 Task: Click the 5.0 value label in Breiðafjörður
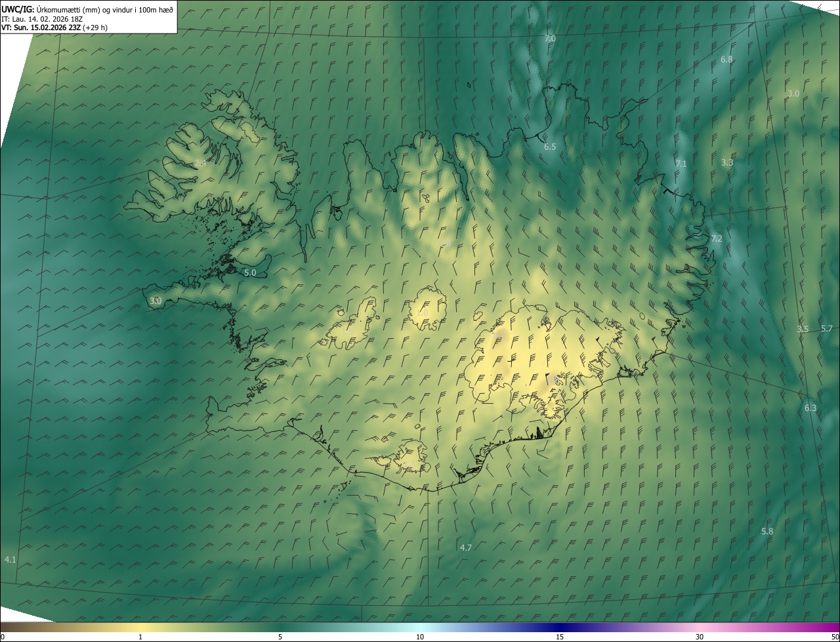250,272
